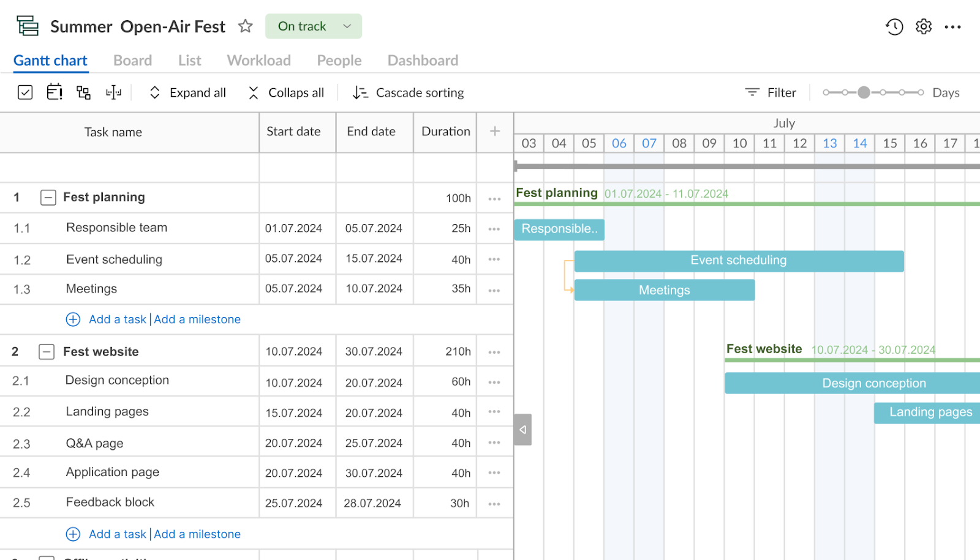Open options for Responsible team row
The width and height of the screenshot is (980, 560).
click(x=494, y=229)
